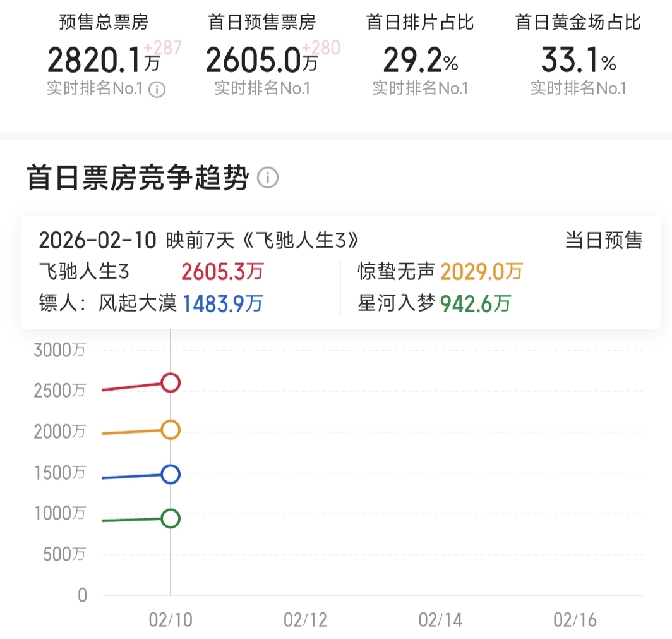Click 映前7天《飞驰人生3》 text
The image size is (672, 639).
tap(262, 240)
